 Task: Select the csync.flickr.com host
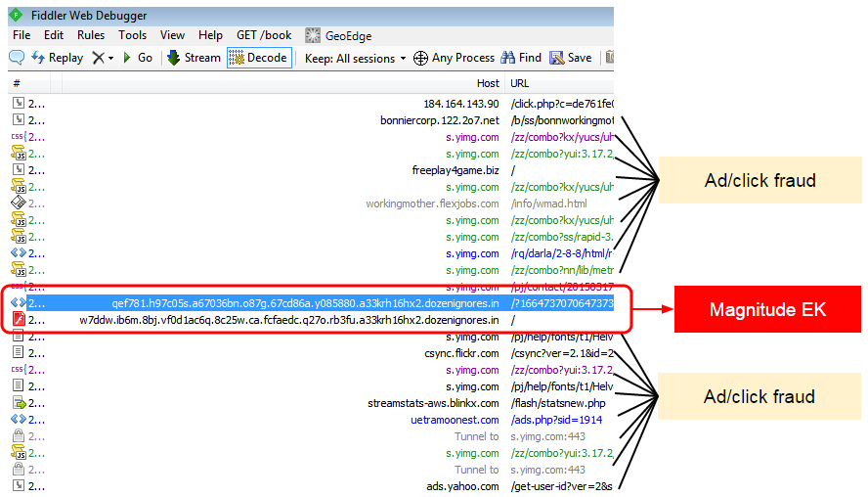[461, 353]
